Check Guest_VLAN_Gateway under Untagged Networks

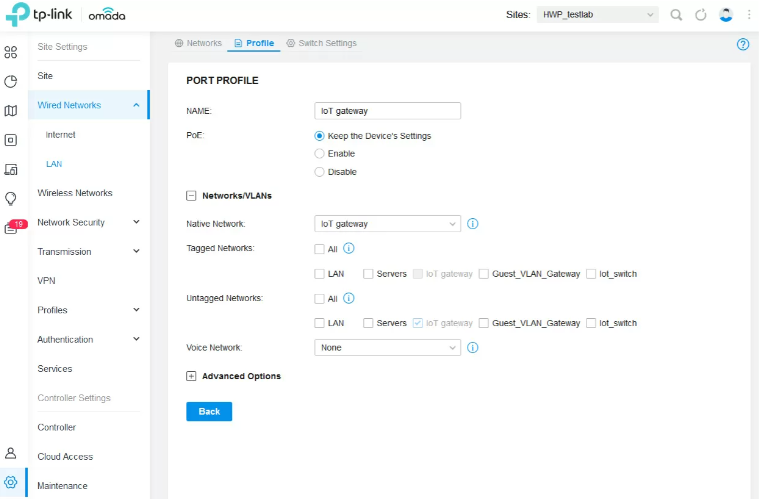[484, 323]
